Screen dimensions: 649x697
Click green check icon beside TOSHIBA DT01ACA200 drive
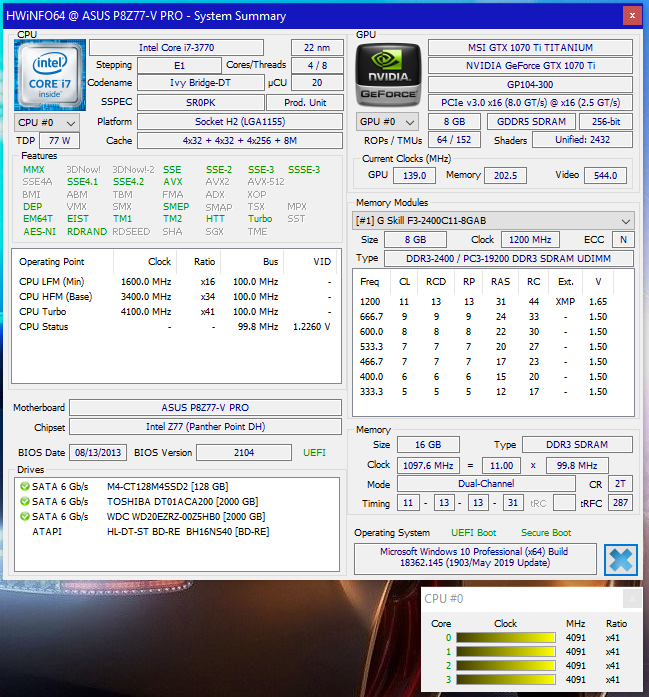(x=25, y=501)
